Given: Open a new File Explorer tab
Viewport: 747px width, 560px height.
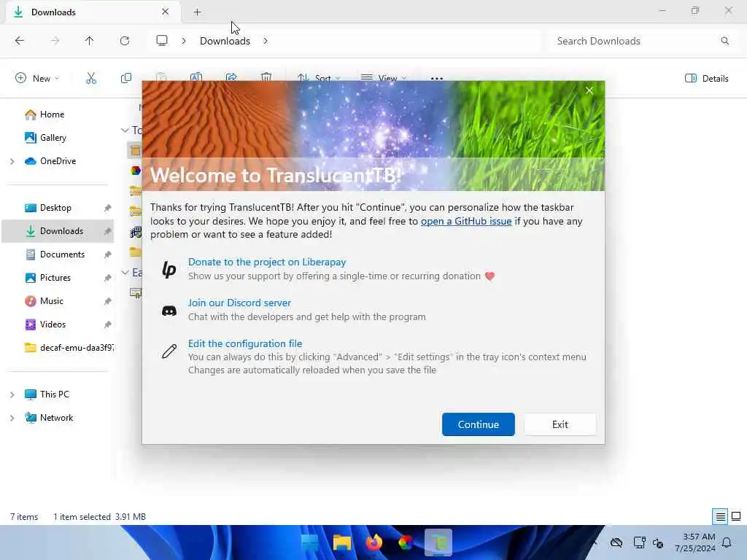Looking at the screenshot, I should pos(197,12).
